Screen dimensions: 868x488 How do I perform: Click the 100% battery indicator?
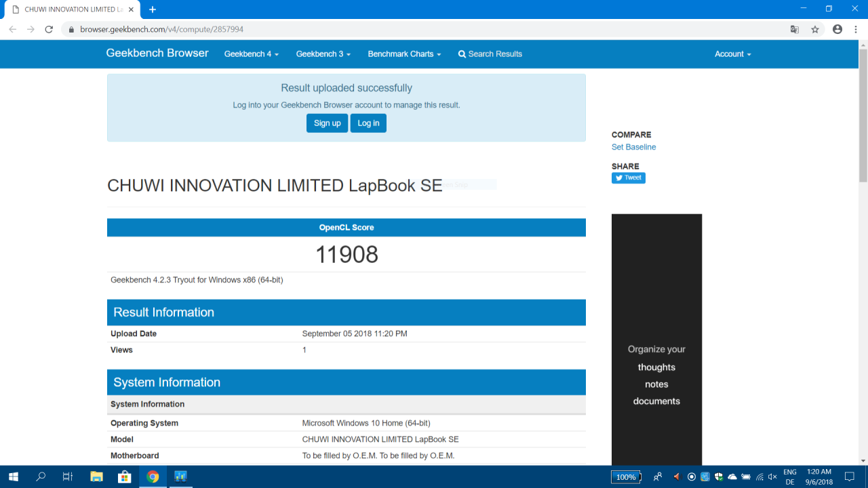626,477
